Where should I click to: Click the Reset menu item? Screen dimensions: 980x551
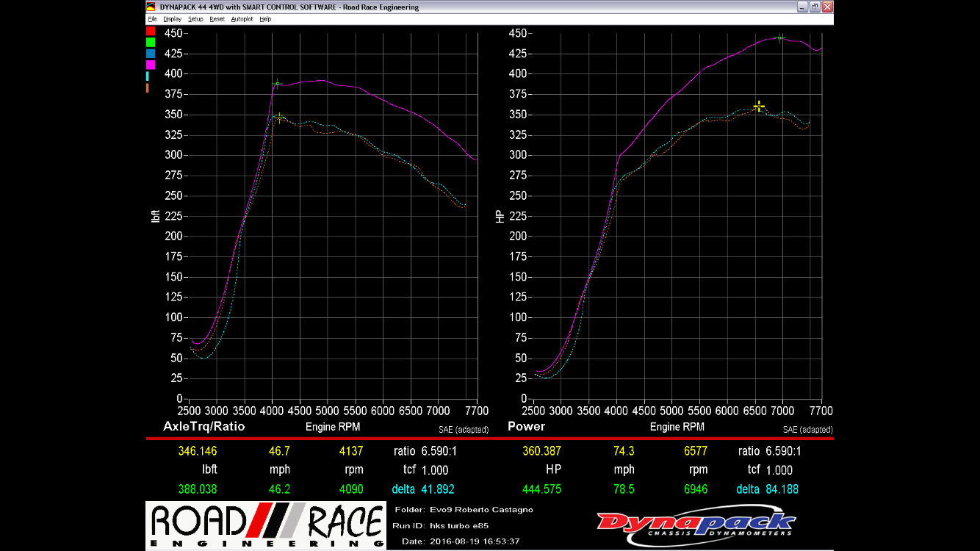click(x=217, y=19)
